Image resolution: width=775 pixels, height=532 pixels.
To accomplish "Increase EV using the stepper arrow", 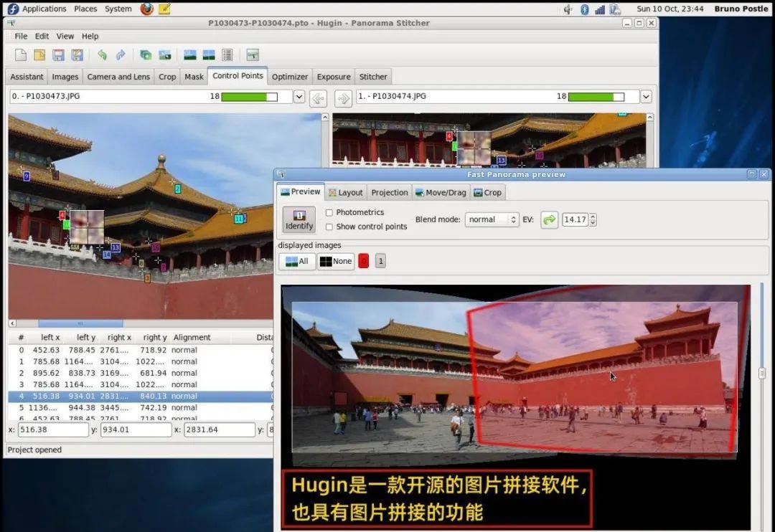I will point(592,216).
